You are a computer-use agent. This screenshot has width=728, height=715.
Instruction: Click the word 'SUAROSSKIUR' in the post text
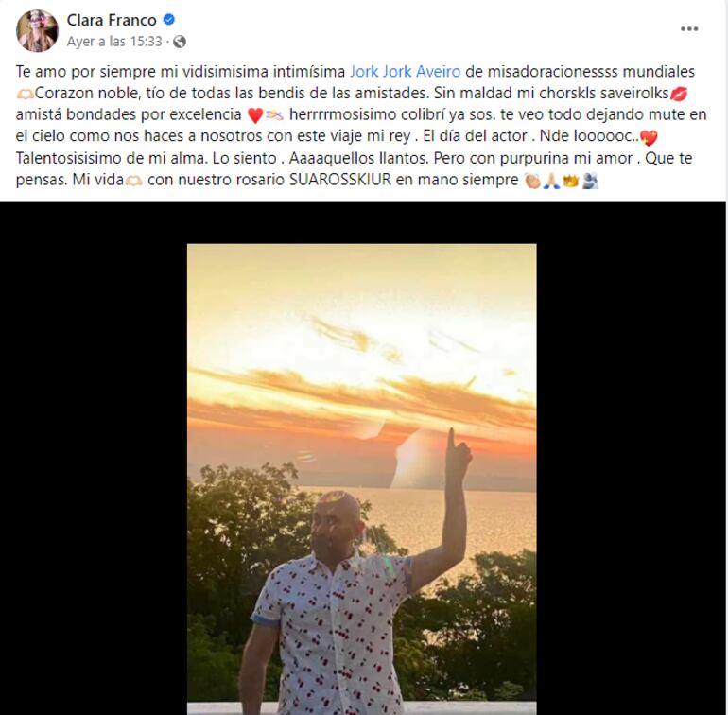pyautogui.click(x=340, y=180)
